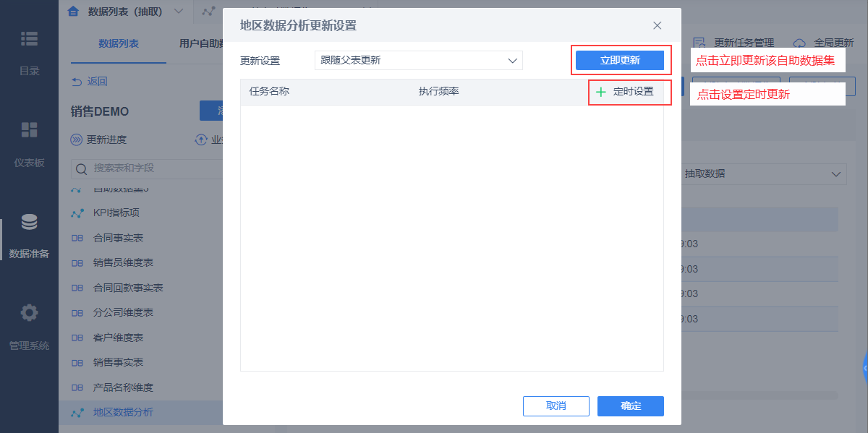Confirm settings with 确定 button
The width and height of the screenshot is (868, 433).
point(631,406)
